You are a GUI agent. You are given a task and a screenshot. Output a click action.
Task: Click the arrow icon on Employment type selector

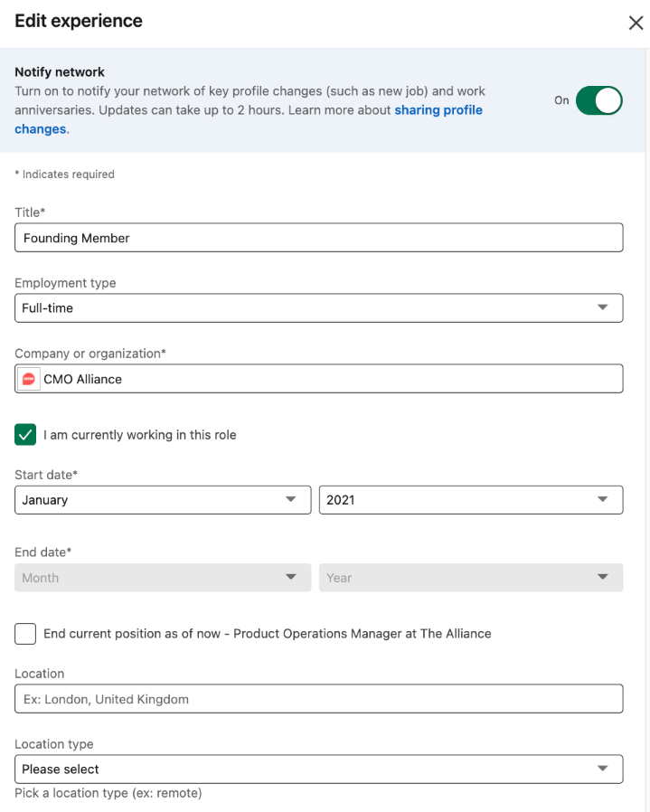click(603, 308)
